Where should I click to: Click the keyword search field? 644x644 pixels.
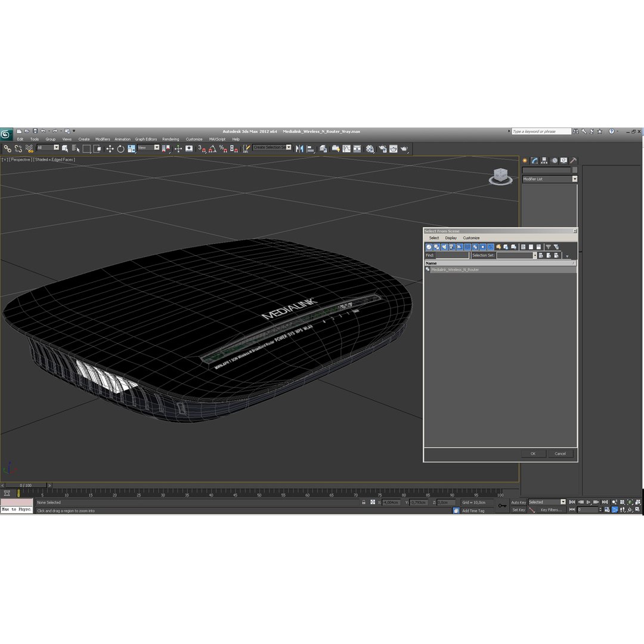[x=541, y=131]
